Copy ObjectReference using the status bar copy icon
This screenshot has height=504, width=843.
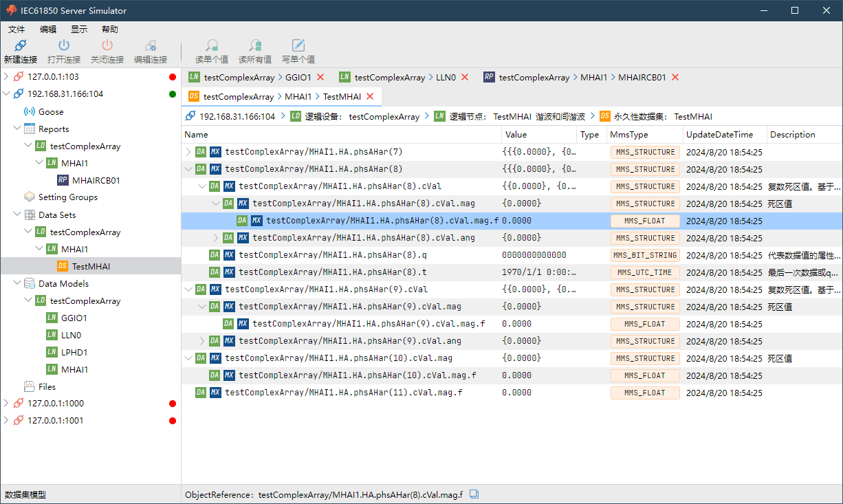(x=474, y=494)
